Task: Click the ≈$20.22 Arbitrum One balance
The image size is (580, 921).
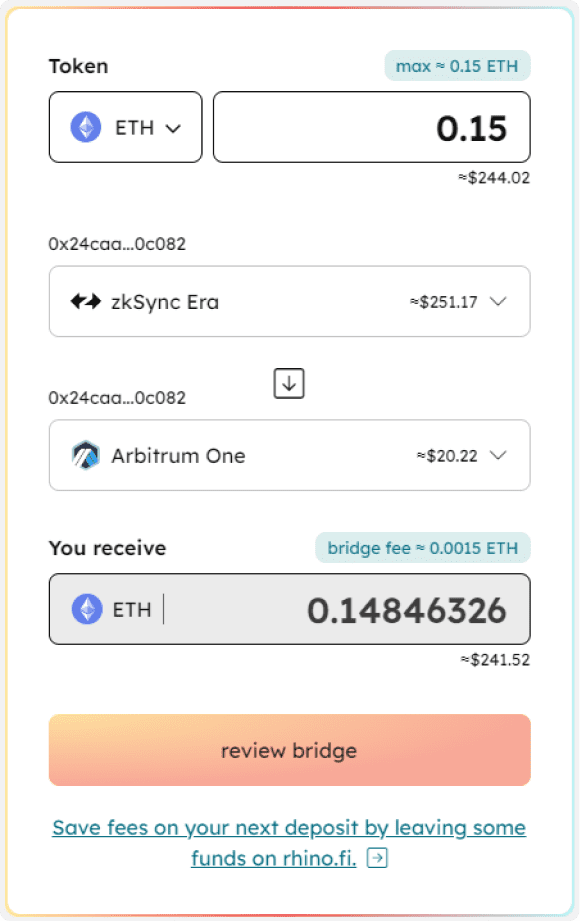Action: pos(447,456)
